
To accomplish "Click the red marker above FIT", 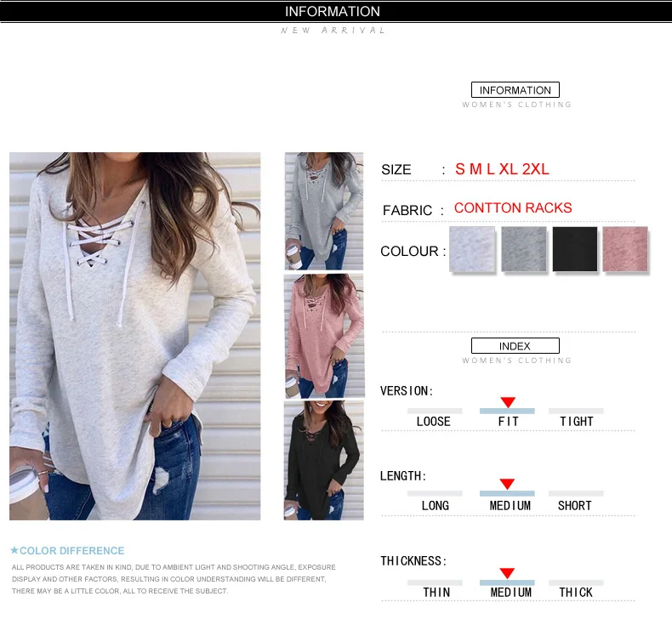I will coord(508,402).
